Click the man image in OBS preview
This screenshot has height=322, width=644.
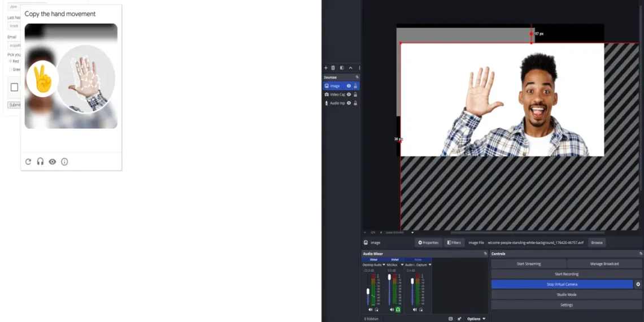tap(502, 100)
